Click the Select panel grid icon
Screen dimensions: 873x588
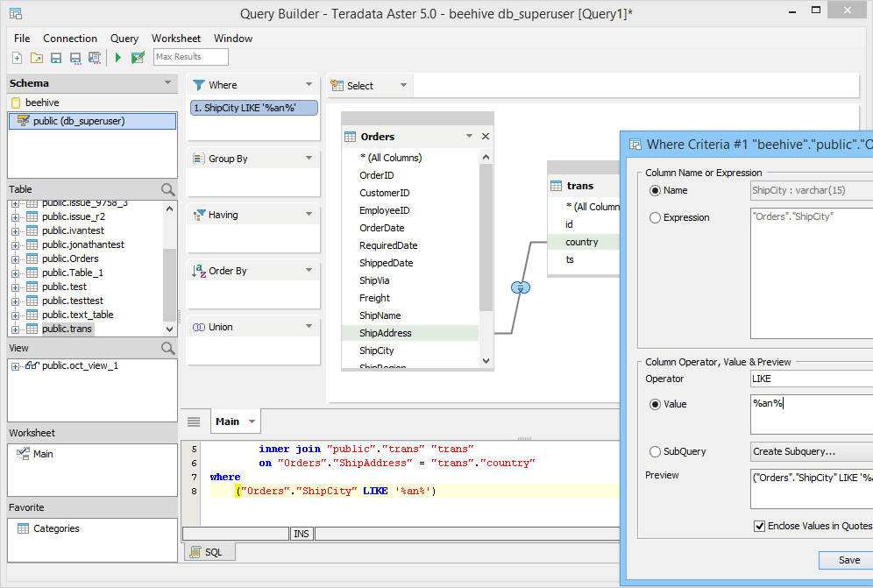tap(337, 85)
